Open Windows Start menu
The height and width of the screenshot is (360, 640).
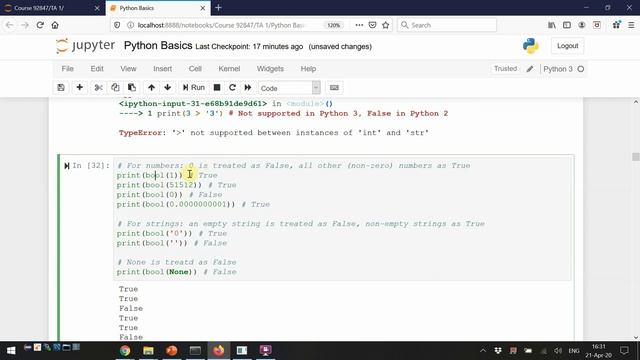tap(11, 350)
